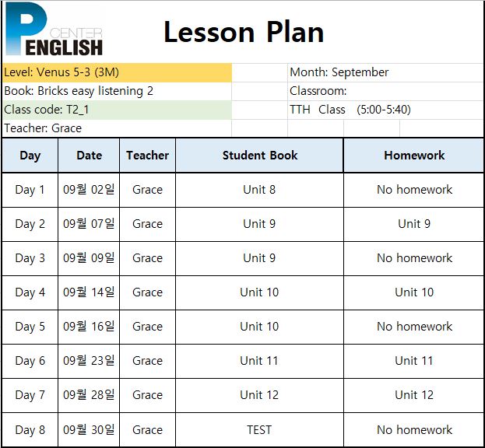Select the Book: Bricks easy listening 2 cell

click(x=117, y=92)
